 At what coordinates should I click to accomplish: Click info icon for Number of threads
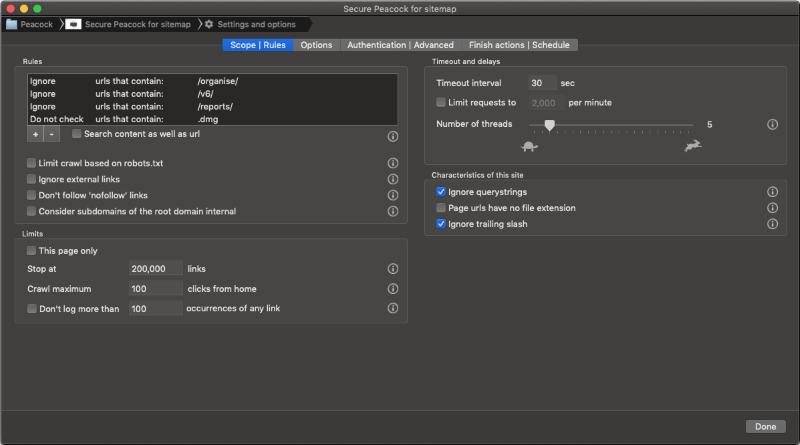tap(772, 125)
